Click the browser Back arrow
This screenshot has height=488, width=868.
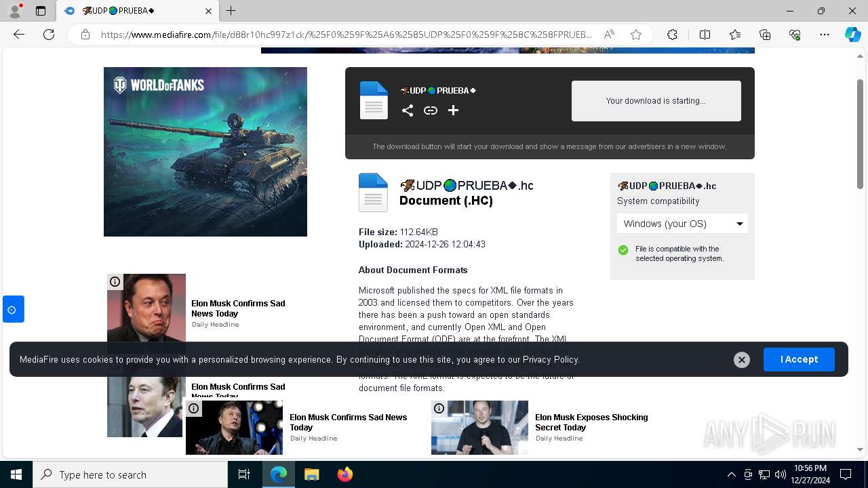pyautogui.click(x=19, y=35)
